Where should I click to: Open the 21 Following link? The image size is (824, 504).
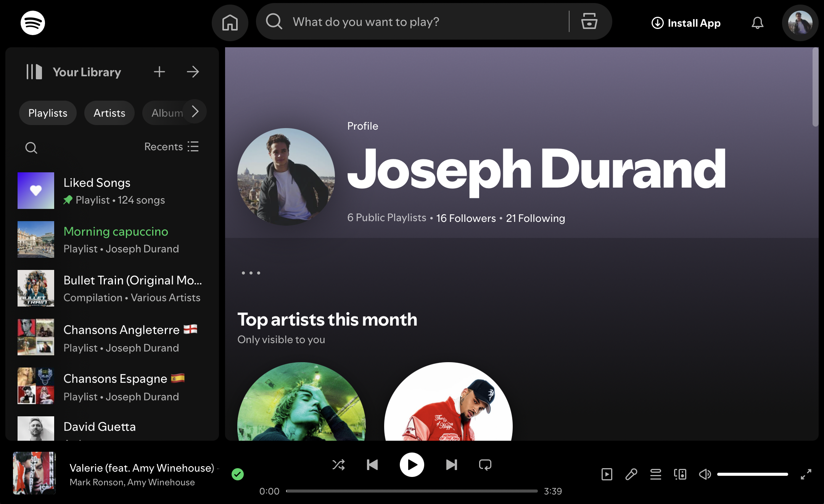[x=535, y=218]
